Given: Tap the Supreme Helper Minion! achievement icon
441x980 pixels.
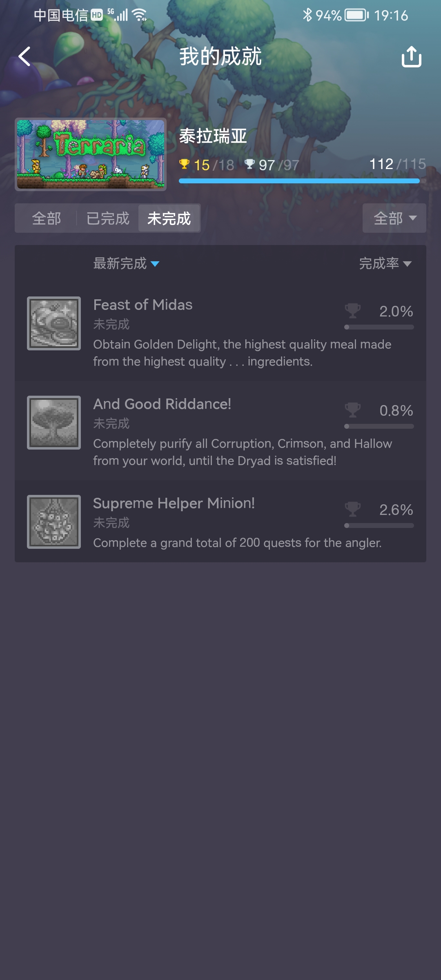Looking at the screenshot, I should pos(54,522).
